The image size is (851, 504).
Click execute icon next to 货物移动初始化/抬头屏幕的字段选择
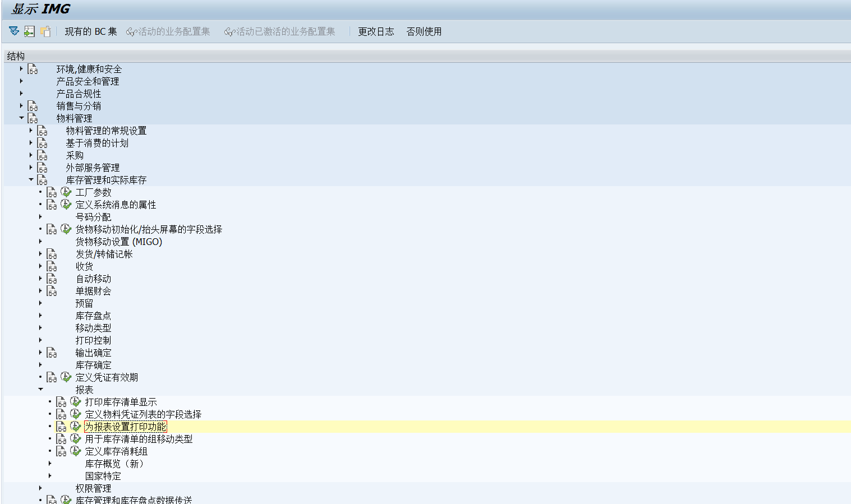click(x=66, y=229)
